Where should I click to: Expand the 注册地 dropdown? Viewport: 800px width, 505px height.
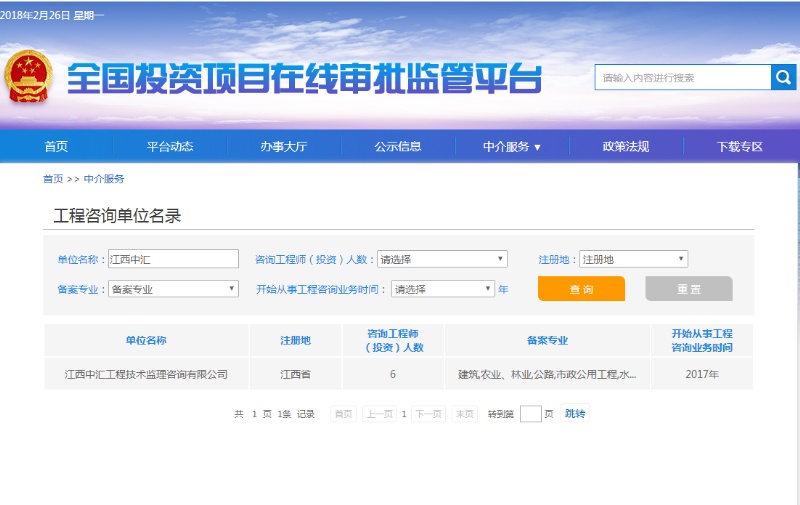click(633, 259)
